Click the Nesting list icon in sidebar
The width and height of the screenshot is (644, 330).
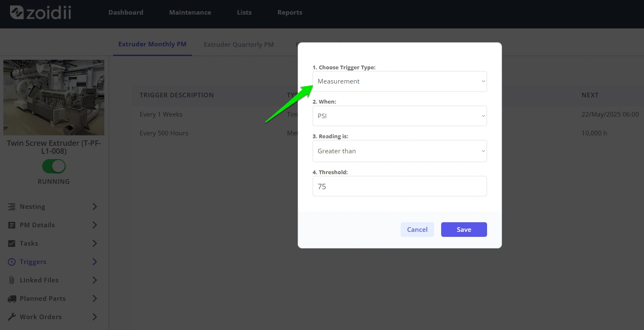pyautogui.click(x=12, y=206)
